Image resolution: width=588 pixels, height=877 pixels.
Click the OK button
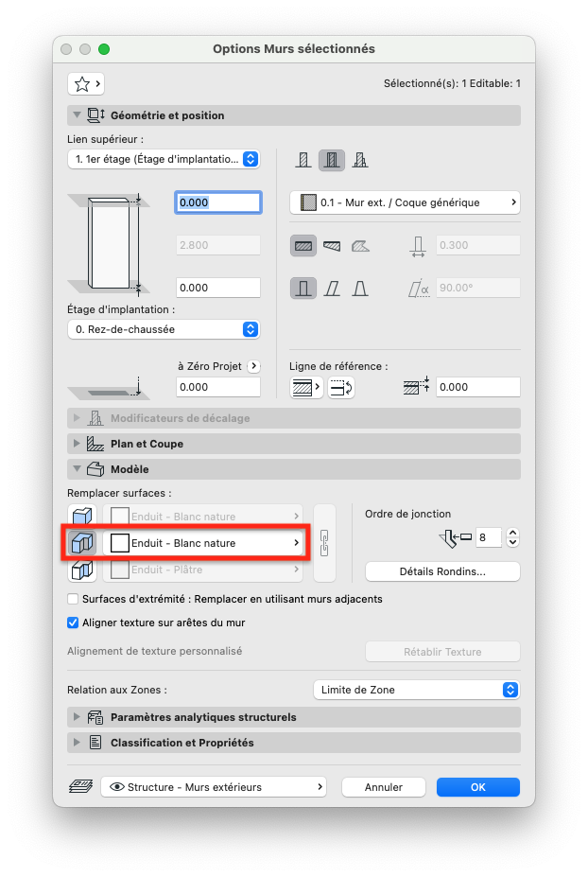[478, 787]
